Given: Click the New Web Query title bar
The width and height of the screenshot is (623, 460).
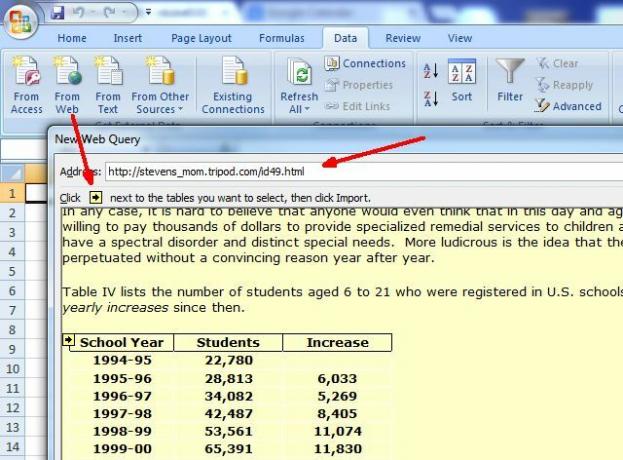Looking at the screenshot, I should (336, 139).
